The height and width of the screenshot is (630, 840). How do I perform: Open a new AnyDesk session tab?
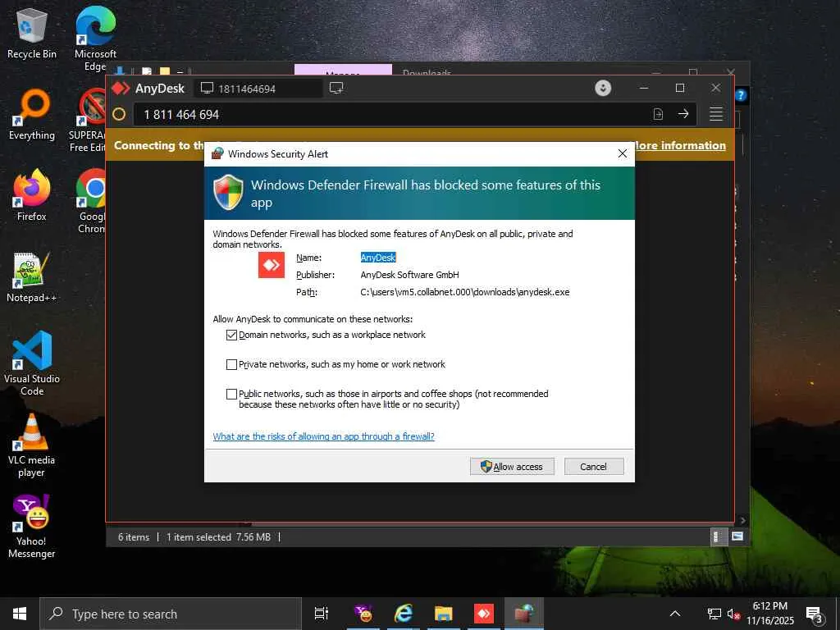[336, 88]
